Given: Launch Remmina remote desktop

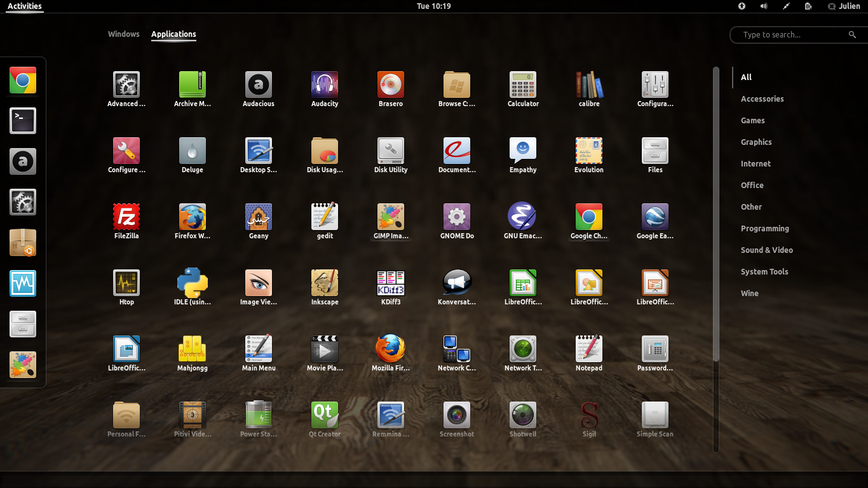Looking at the screenshot, I should click(391, 419).
